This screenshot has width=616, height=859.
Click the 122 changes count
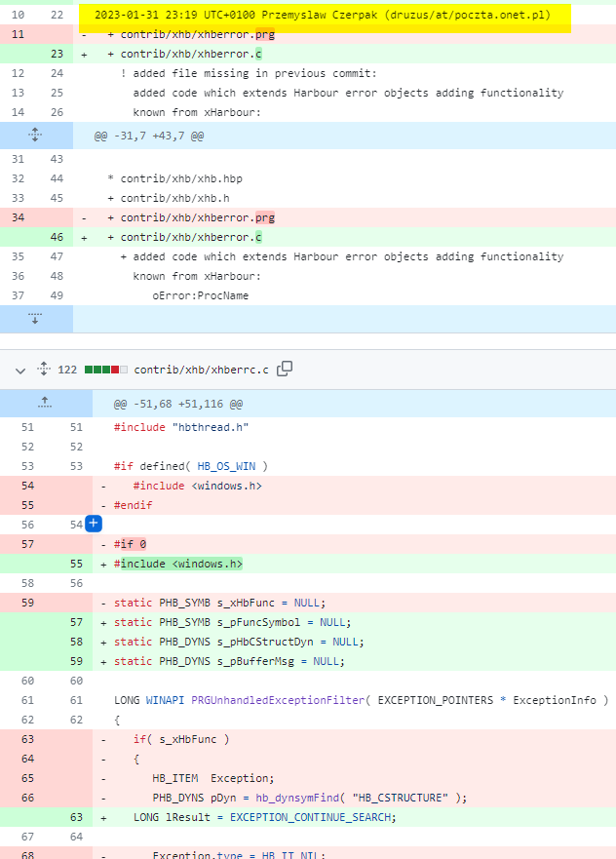pyautogui.click(x=67, y=370)
